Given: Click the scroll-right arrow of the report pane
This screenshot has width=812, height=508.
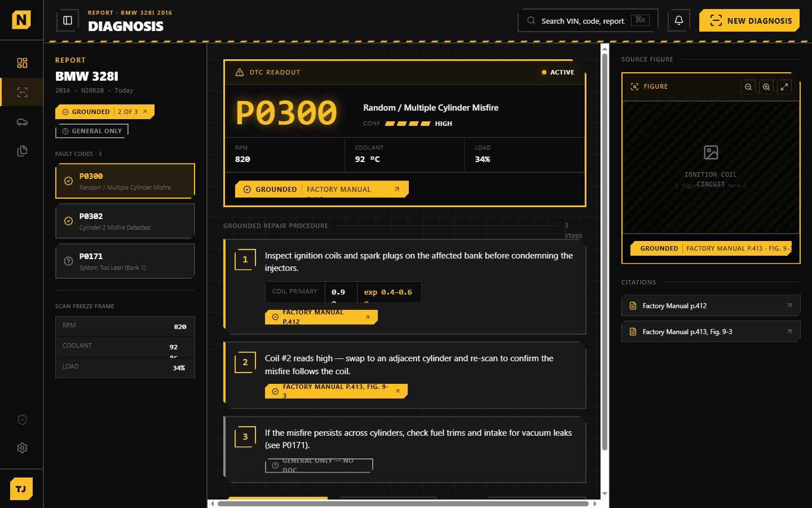Looking at the screenshot, I should click(595, 503).
